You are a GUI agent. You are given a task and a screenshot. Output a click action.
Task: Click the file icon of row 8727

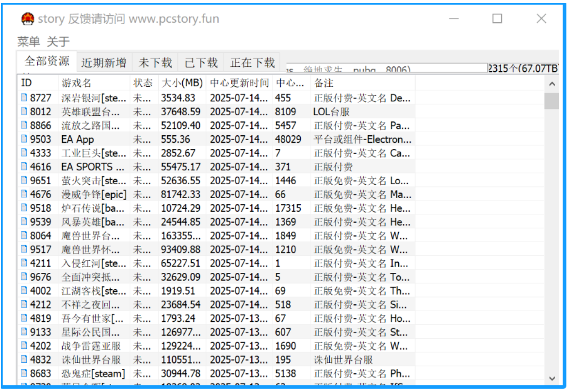tap(24, 97)
